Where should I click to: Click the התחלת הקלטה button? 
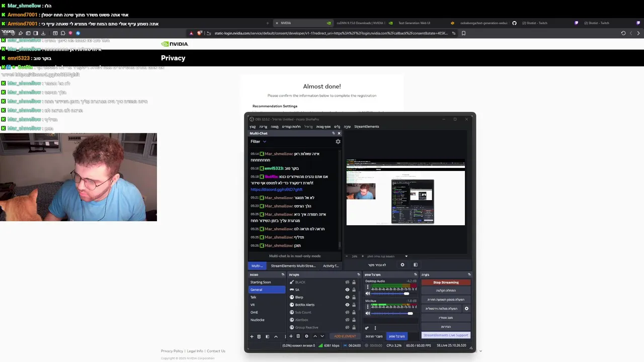click(x=446, y=291)
